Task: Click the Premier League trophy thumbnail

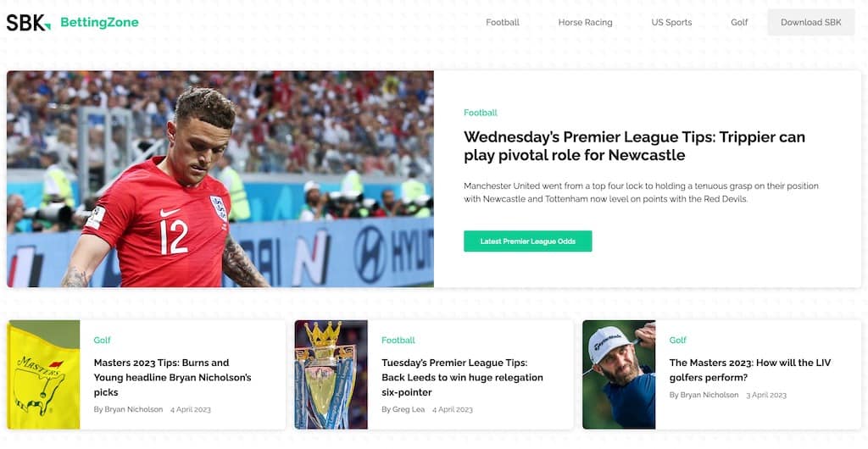Action: click(x=331, y=374)
